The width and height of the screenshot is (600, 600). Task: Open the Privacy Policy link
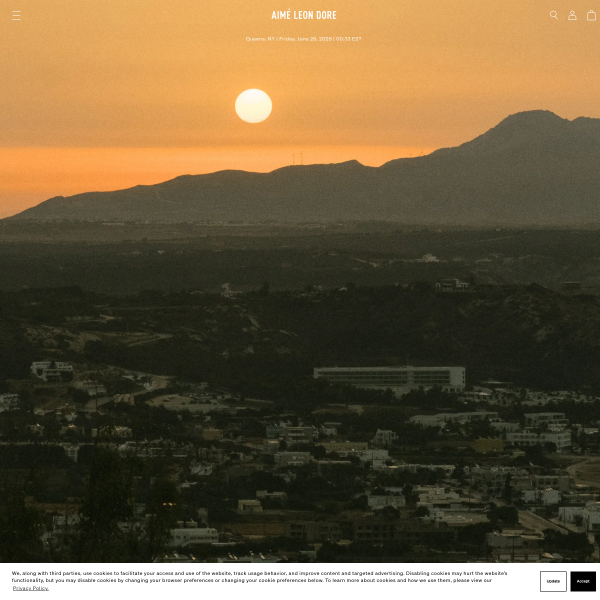click(31, 588)
